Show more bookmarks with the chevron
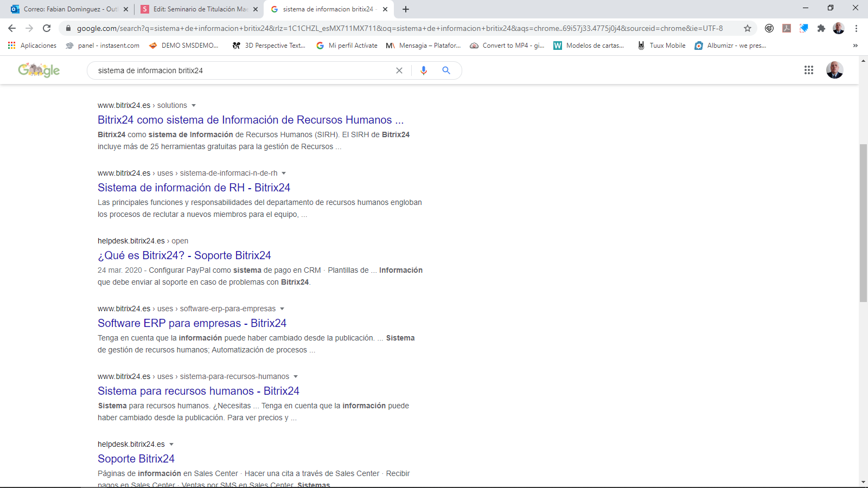Viewport: 868px width, 488px height. click(x=856, y=46)
